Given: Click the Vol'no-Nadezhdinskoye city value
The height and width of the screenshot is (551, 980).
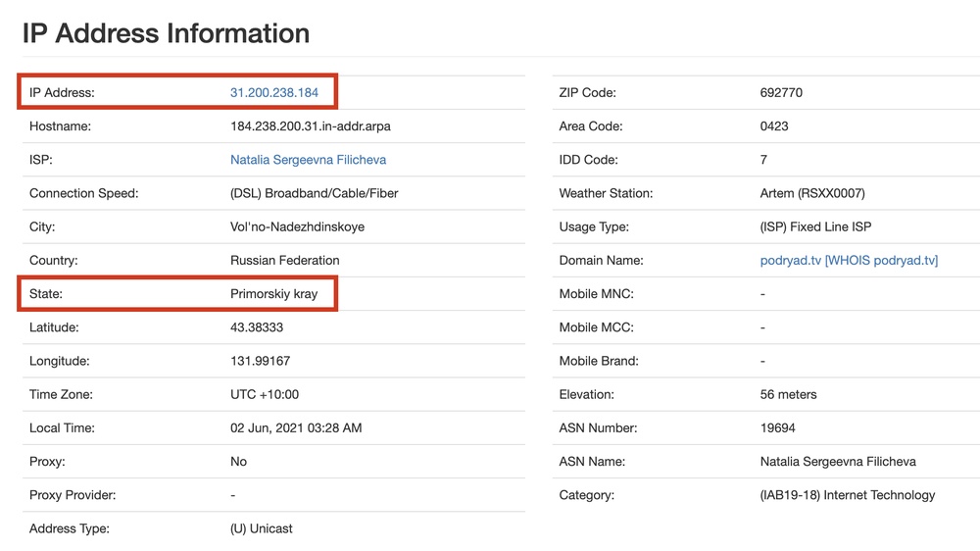Looking at the screenshot, I should (298, 227).
